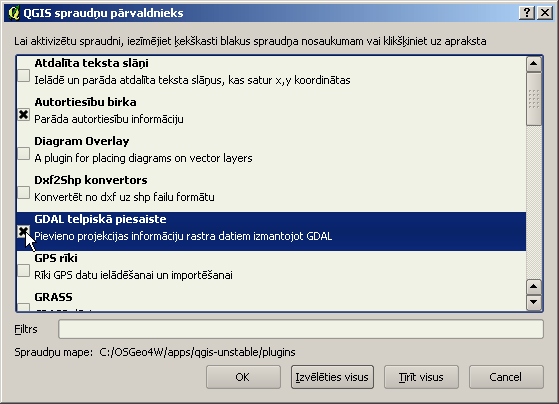Enable the GPS rīki plugin checkbox
The image size is (559, 404).
(x=24, y=271)
